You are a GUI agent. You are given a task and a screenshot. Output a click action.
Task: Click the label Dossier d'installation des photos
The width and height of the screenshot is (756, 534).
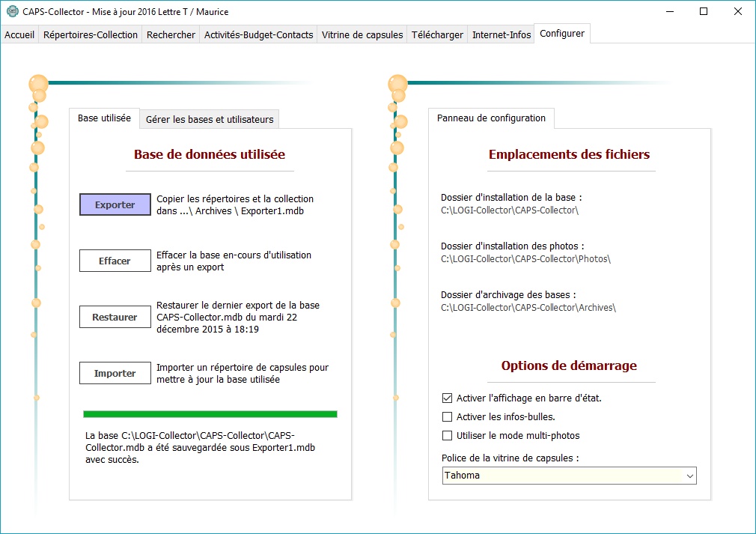tap(513, 246)
